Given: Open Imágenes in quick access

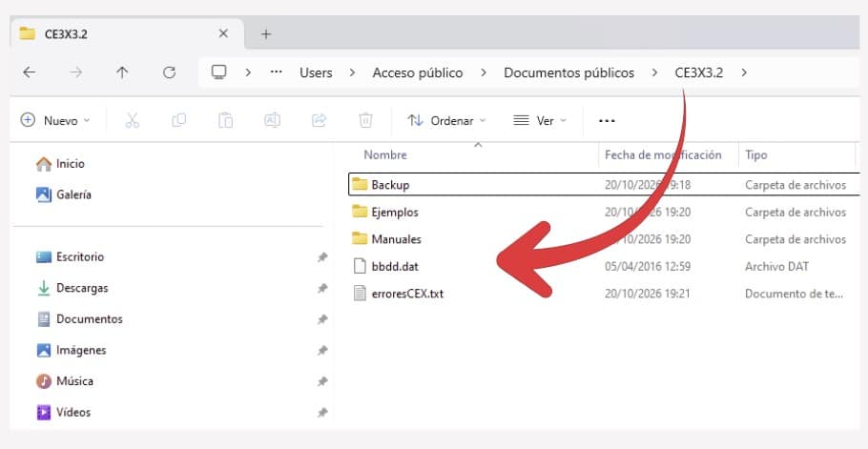Looking at the screenshot, I should coord(71,350).
